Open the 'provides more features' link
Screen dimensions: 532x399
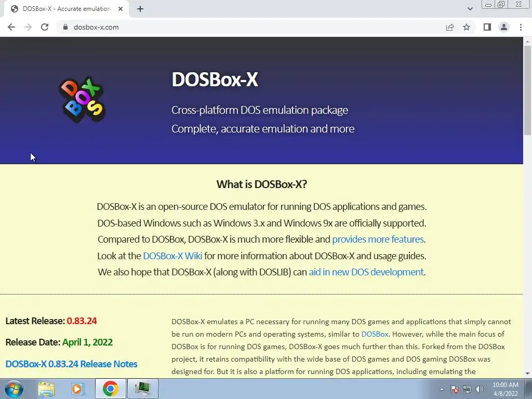click(378, 239)
